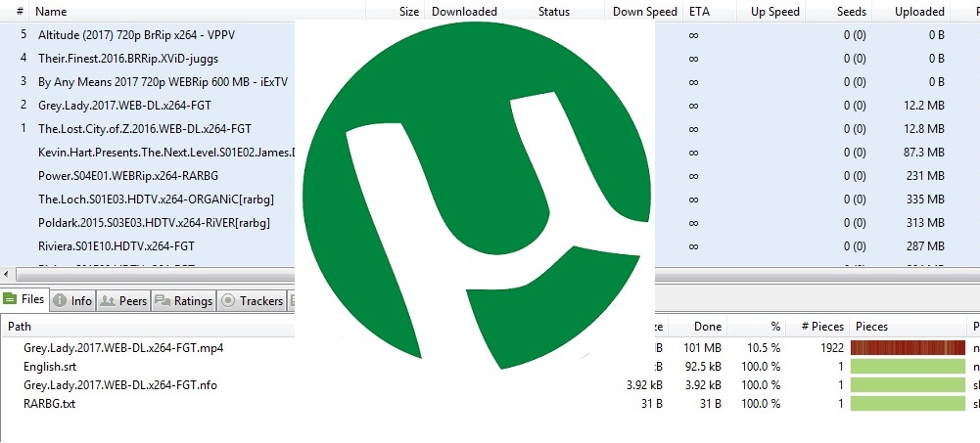Click queue number 1 in the # column

[x=23, y=128]
